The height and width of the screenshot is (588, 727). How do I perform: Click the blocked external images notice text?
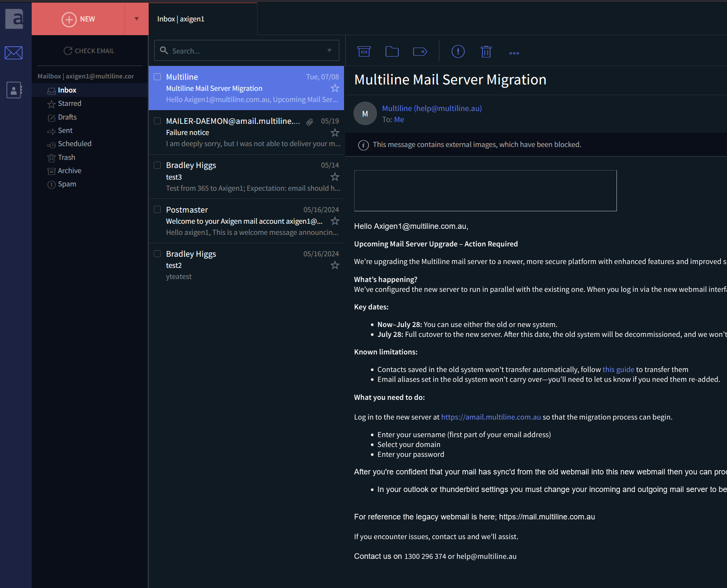click(477, 145)
